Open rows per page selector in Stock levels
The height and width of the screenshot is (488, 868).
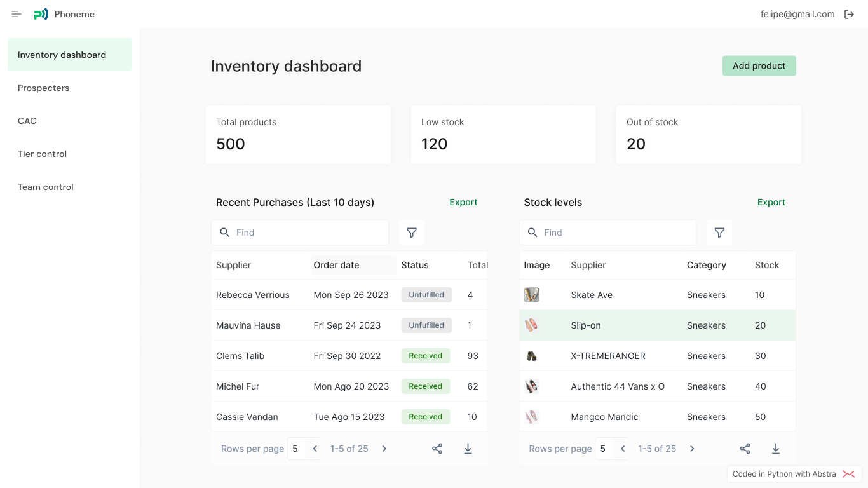coord(602,448)
